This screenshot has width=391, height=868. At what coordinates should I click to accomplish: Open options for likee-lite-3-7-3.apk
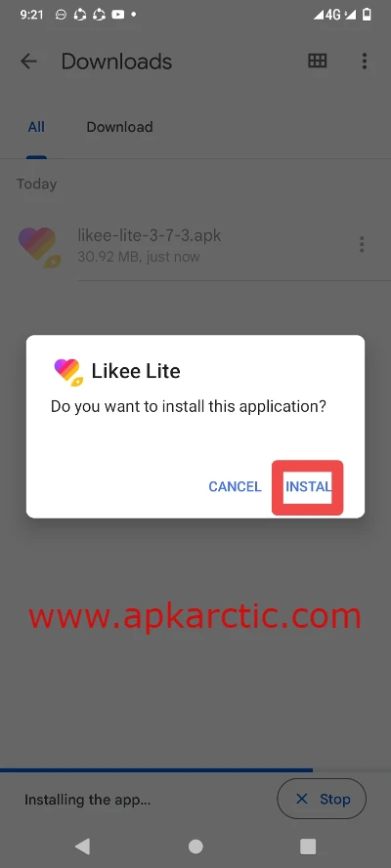click(362, 244)
